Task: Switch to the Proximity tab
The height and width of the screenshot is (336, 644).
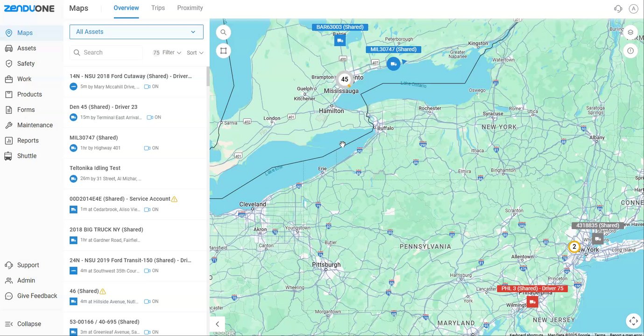Action: tap(190, 8)
